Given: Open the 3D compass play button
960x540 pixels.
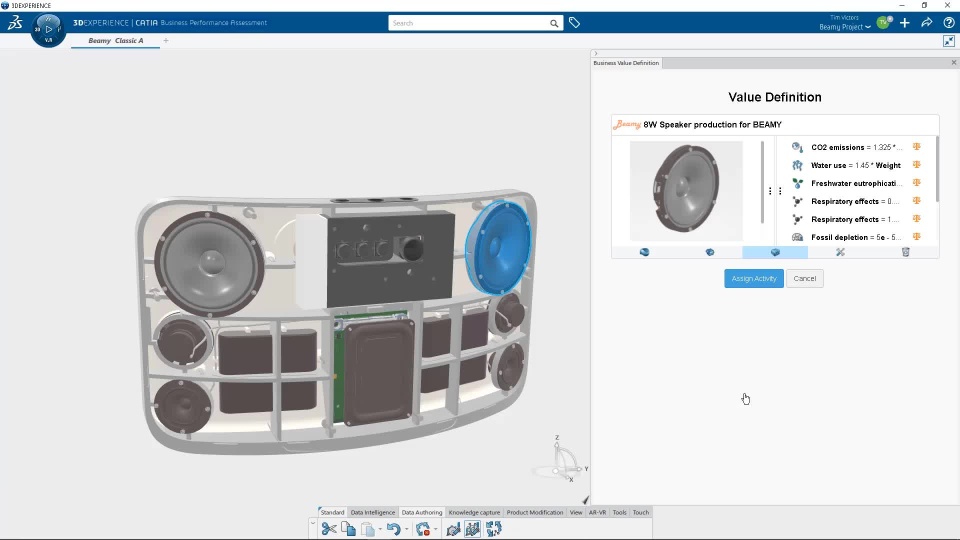Looking at the screenshot, I should tap(49, 29).
